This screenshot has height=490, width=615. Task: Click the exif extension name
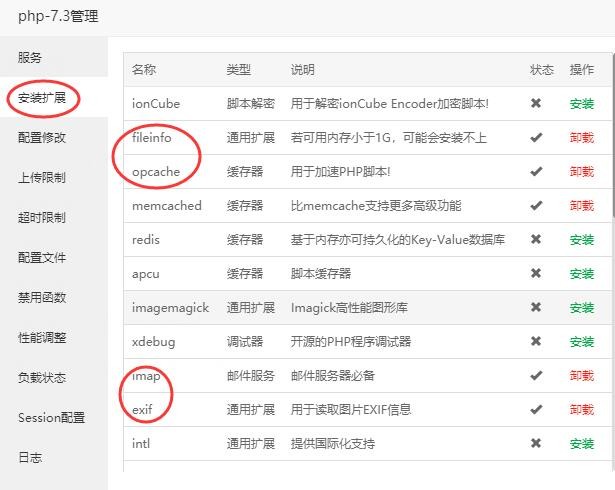coord(142,410)
